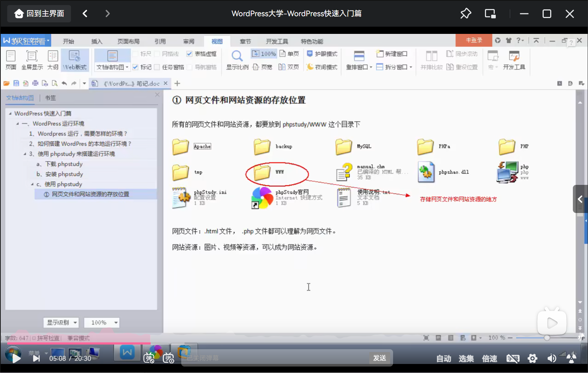Collapse the 使用 phpstudy tree node
This screenshot has height=373, width=588.
(32, 184)
